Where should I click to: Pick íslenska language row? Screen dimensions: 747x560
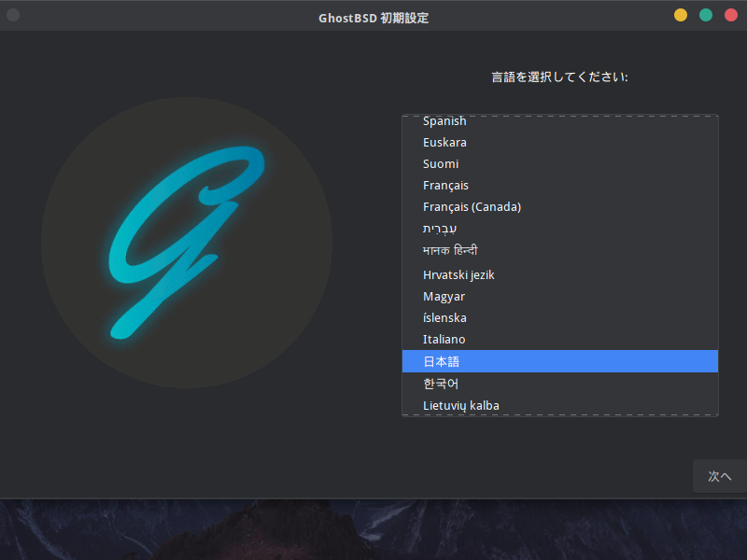(x=559, y=317)
